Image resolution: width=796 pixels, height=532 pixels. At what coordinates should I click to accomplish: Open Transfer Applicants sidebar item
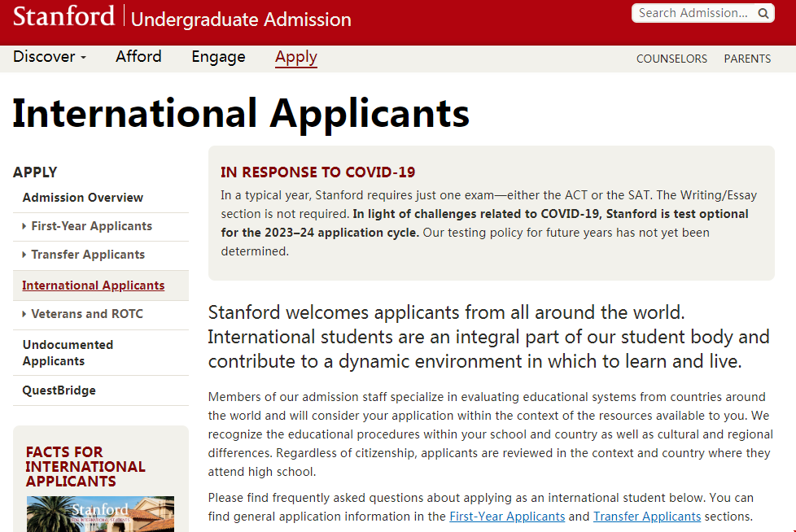[x=89, y=255]
